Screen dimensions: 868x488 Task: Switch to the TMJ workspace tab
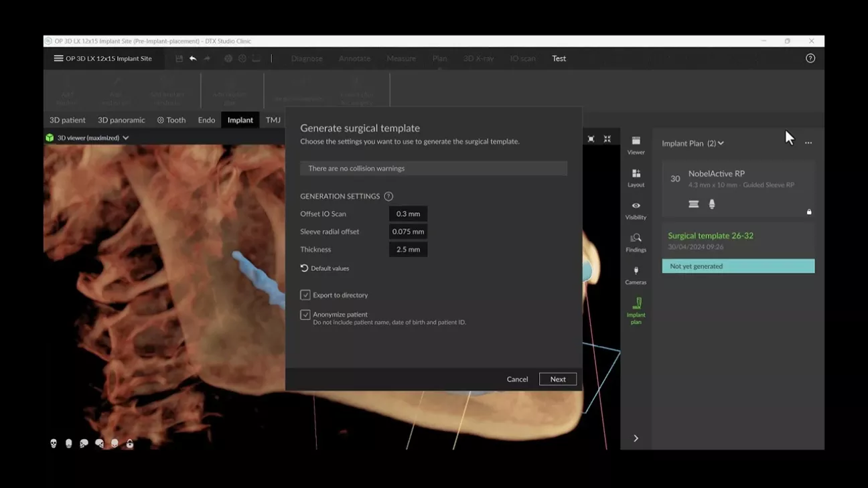pyautogui.click(x=273, y=120)
